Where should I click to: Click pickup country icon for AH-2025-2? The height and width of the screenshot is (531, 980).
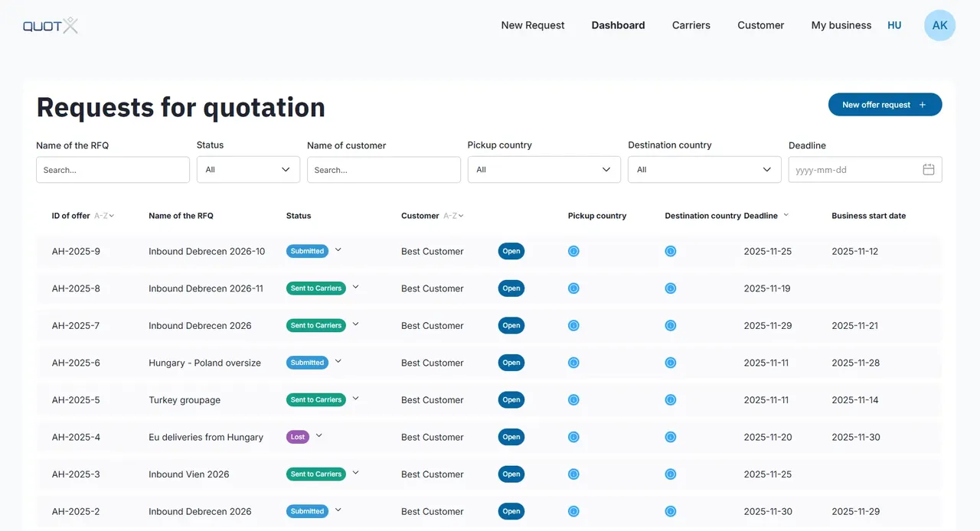tap(573, 511)
